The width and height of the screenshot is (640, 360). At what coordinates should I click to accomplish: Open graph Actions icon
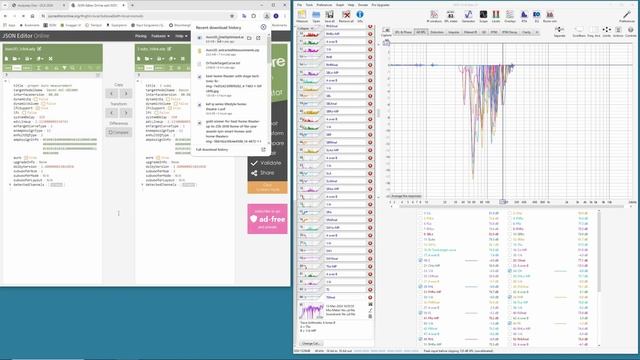click(x=618, y=31)
